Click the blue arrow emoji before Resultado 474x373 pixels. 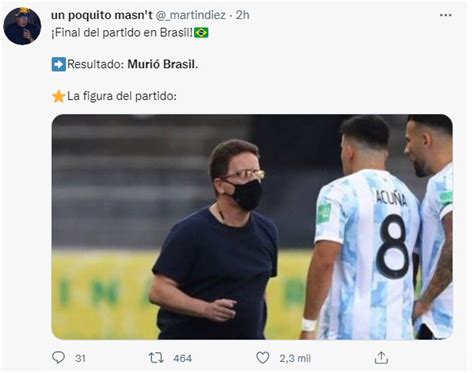tap(59, 64)
